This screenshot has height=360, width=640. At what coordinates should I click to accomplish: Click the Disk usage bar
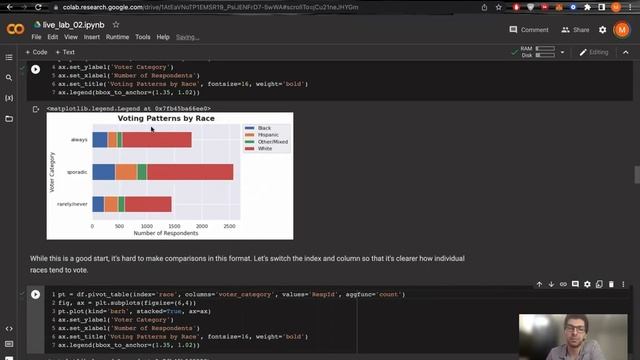tap(545, 55)
